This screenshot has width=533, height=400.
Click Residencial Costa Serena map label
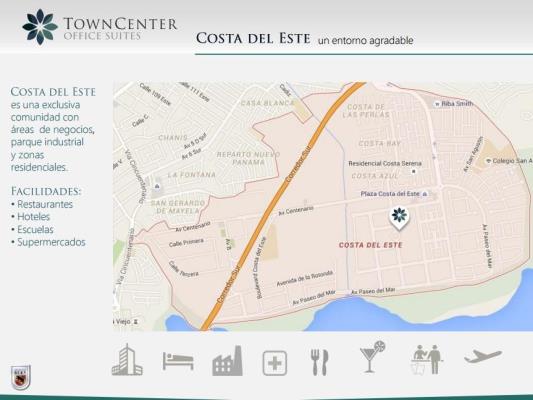[385, 163]
